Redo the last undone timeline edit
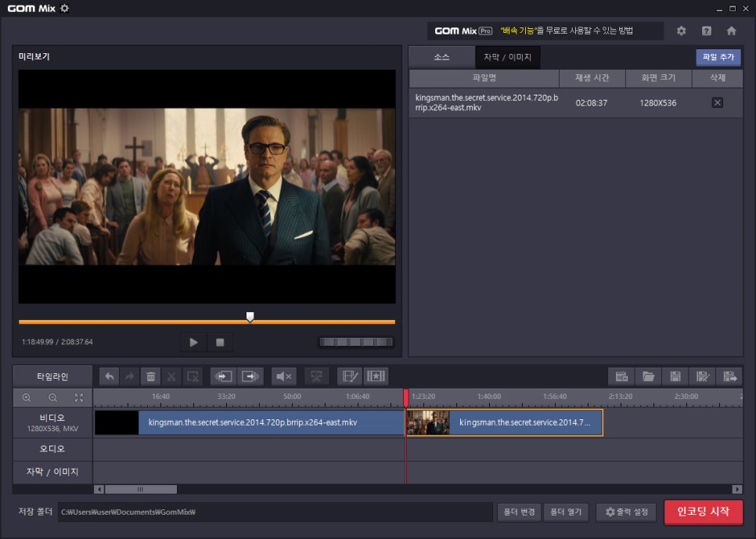This screenshot has width=756, height=539. point(130,376)
